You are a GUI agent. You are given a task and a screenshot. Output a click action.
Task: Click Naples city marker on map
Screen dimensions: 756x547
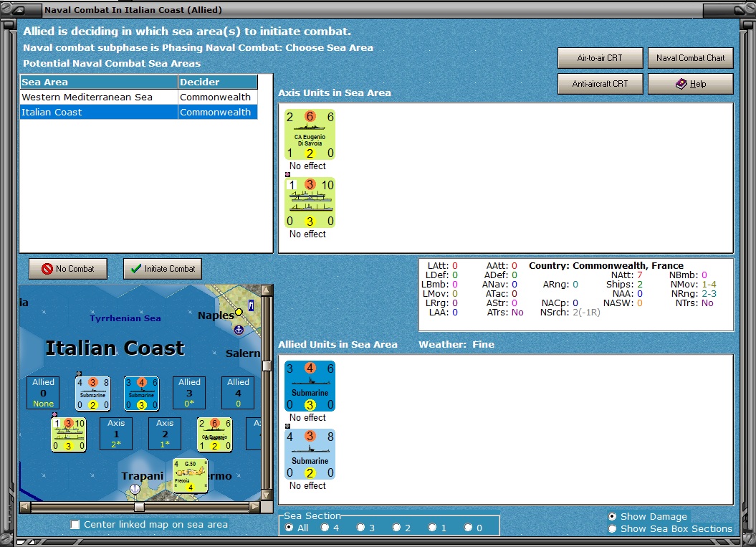click(x=239, y=313)
